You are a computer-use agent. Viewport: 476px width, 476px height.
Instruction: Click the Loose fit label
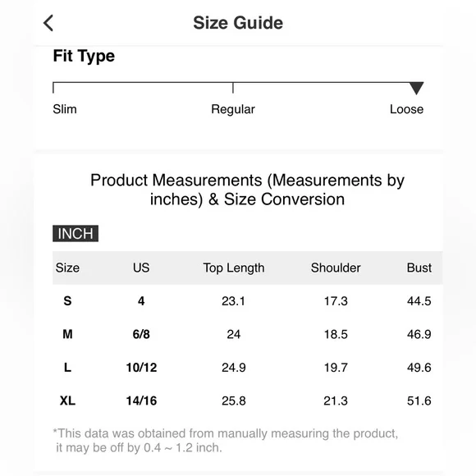[x=406, y=109]
